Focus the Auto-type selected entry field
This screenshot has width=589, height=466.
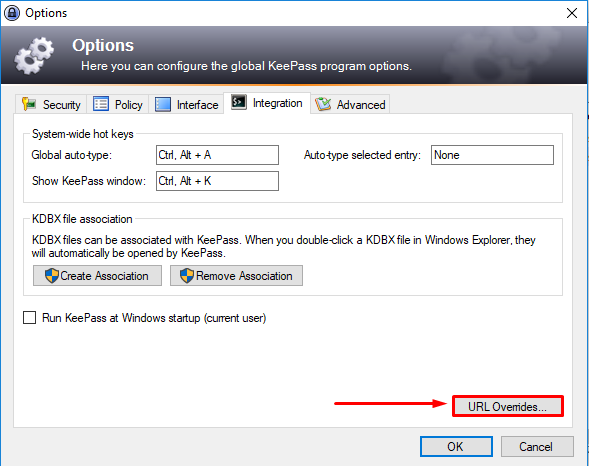click(492, 155)
